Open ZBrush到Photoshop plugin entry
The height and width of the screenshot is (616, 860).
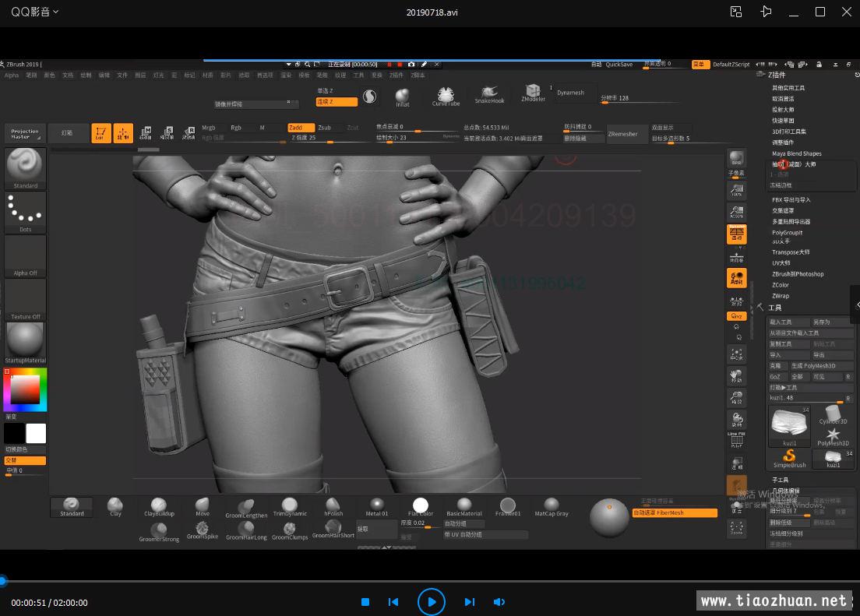(x=798, y=274)
